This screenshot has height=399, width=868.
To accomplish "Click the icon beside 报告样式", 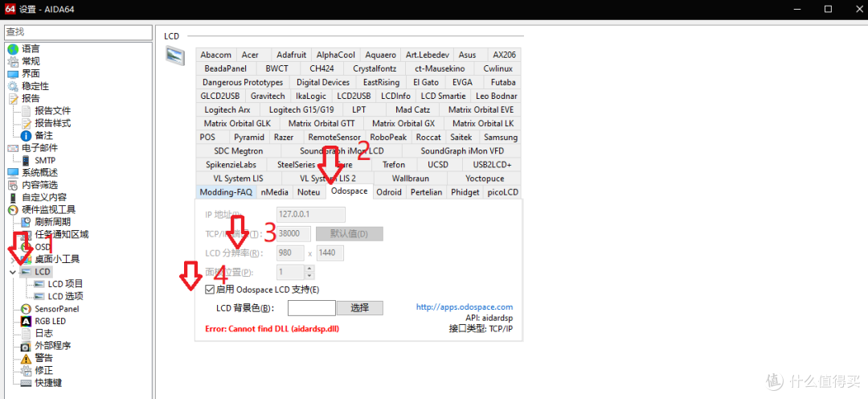I will pyautogui.click(x=26, y=123).
